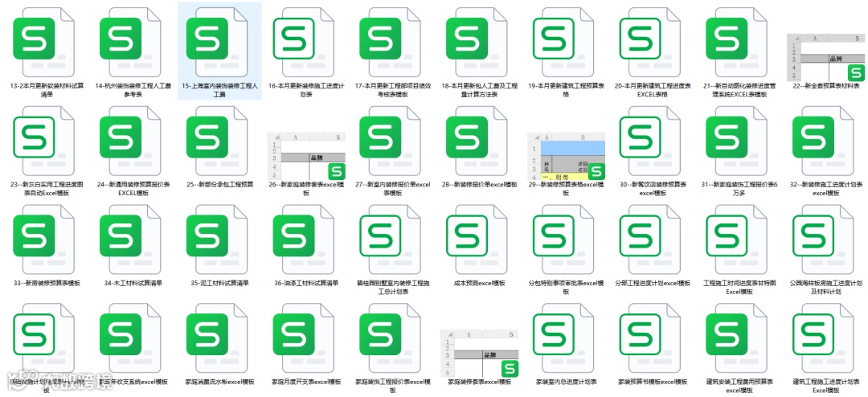
Task: Click the 29--新装修预算表格 spreadsheet thumbnail
Action: click(x=566, y=156)
